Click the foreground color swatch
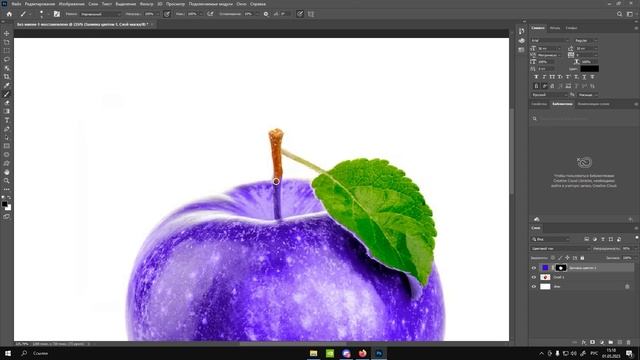Screen dimensions: 640x360 pyautogui.click(x=4, y=204)
